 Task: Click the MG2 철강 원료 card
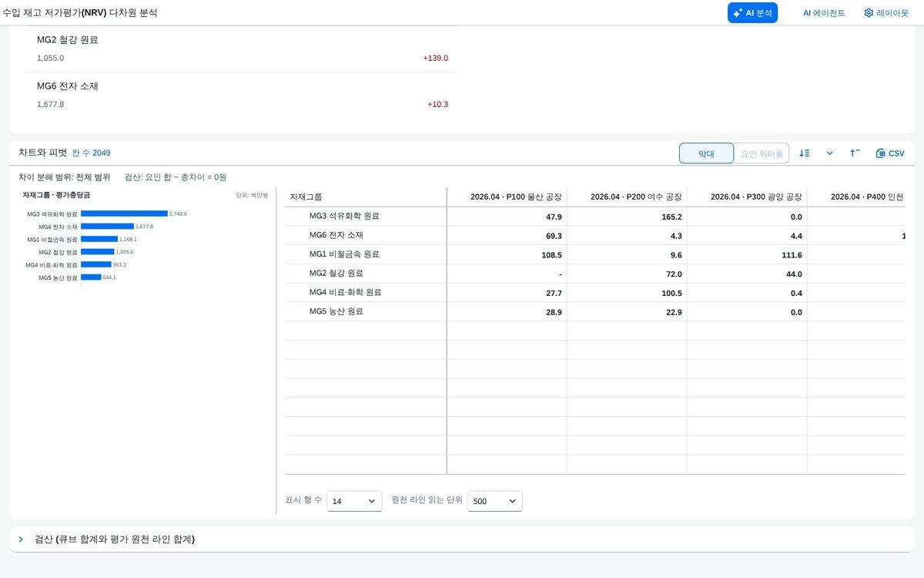243,49
